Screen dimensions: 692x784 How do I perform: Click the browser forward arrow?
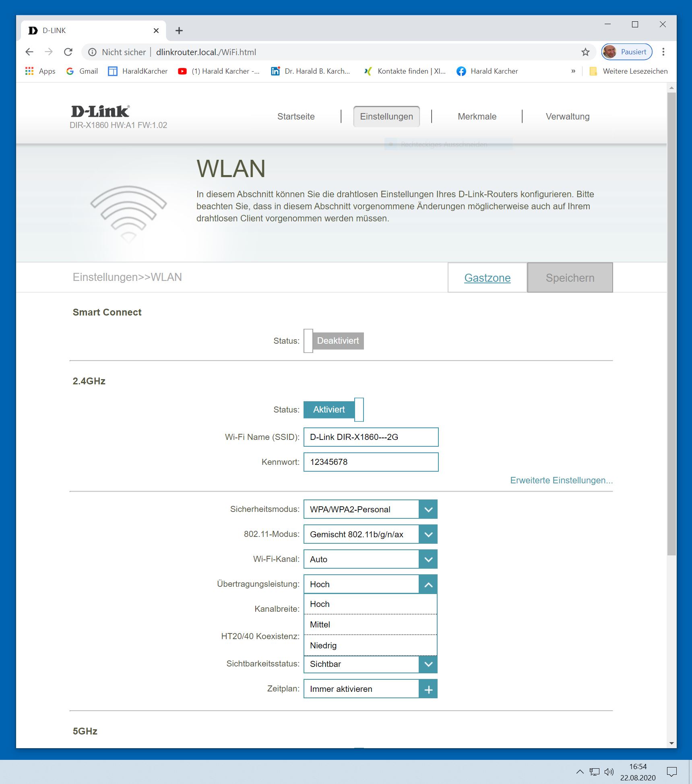click(x=49, y=52)
